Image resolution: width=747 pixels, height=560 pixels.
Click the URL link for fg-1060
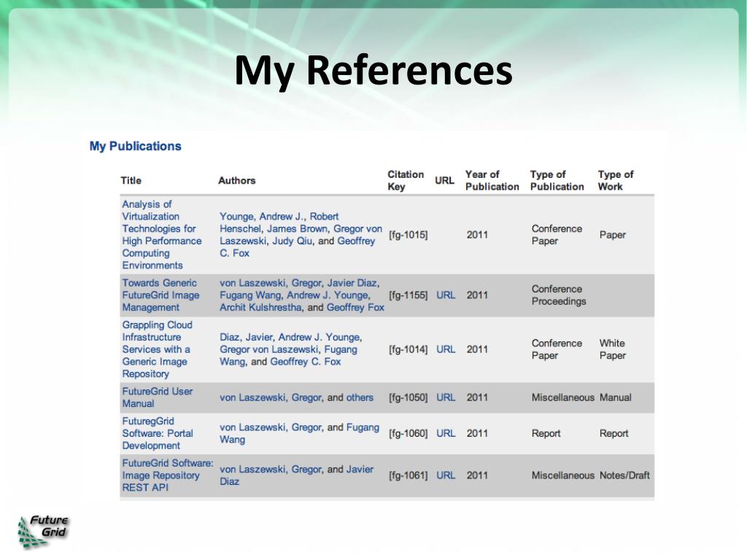click(446, 433)
